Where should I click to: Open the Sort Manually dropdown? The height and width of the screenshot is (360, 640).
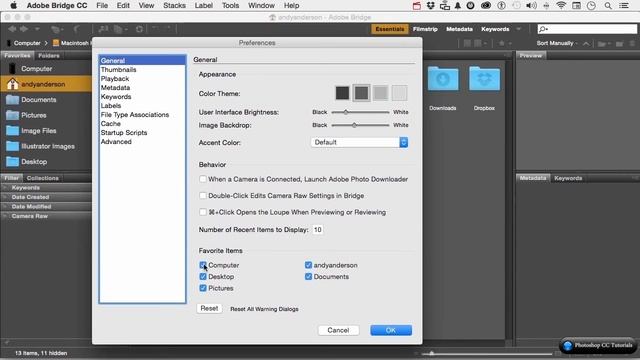pyautogui.click(x=557, y=43)
